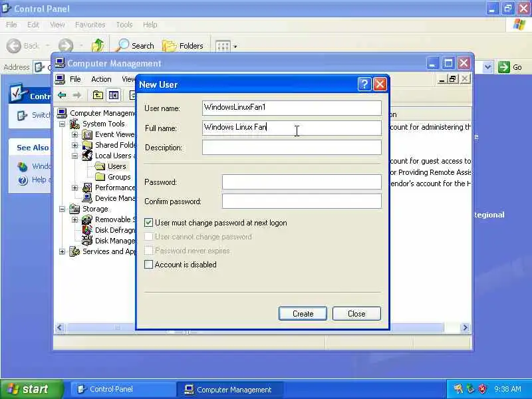This screenshot has width=532, height=399.
Task: Click the Description input field
Action: pos(292,147)
